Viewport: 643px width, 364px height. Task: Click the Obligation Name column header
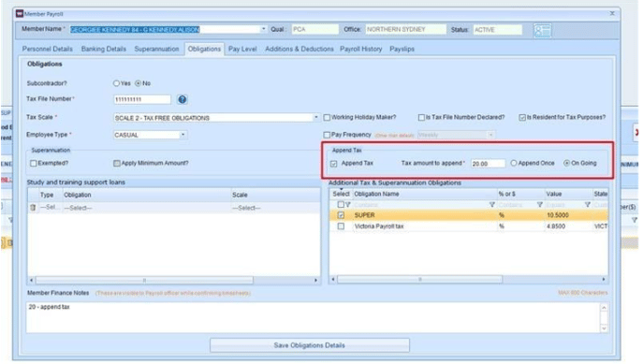click(x=424, y=194)
